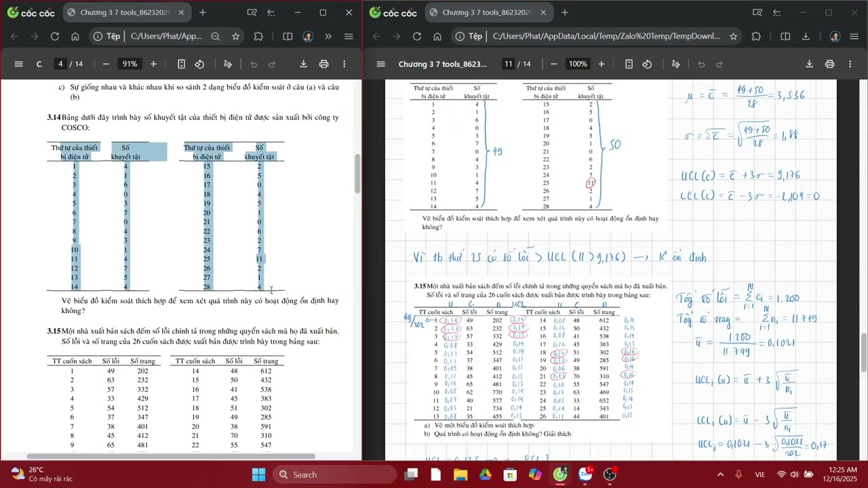Open new tab in right browser window
This screenshot has height=488, width=868.
tap(564, 12)
